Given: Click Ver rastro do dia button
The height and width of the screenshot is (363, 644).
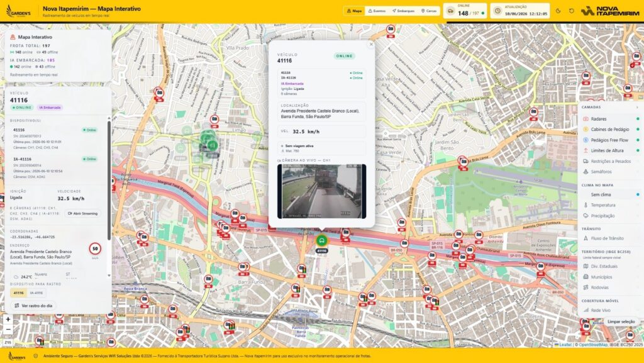Looking at the screenshot, I should (x=33, y=306).
